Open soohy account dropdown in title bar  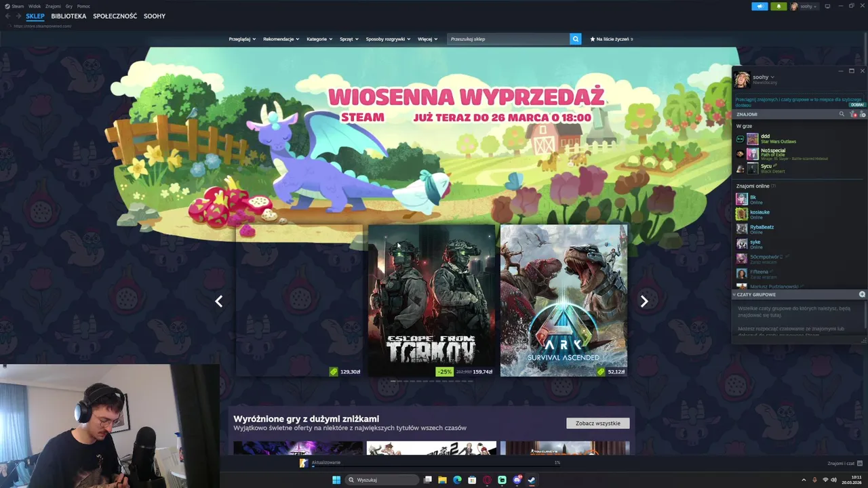point(804,6)
